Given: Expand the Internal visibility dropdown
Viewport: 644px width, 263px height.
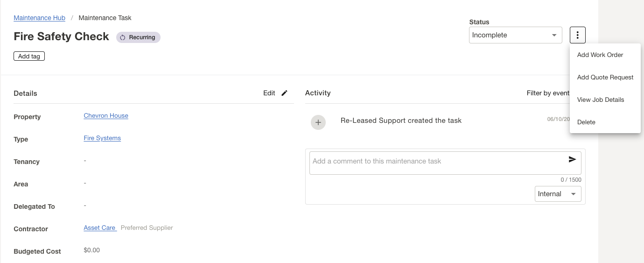Looking at the screenshot, I should (x=558, y=194).
